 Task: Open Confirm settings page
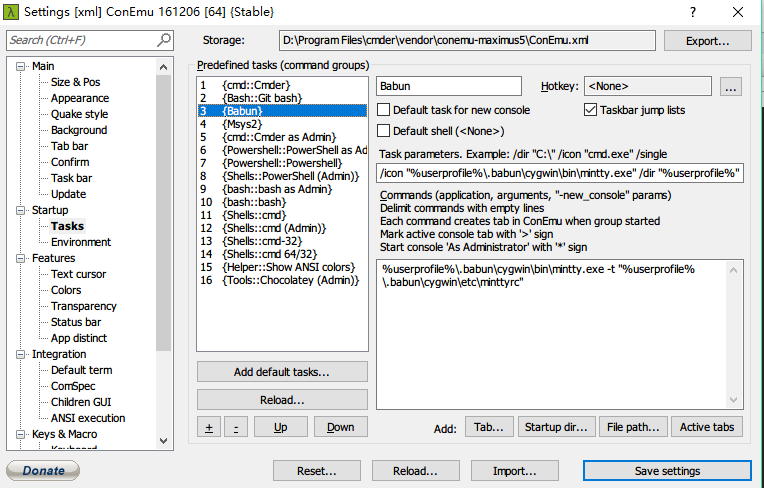coord(70,162)
